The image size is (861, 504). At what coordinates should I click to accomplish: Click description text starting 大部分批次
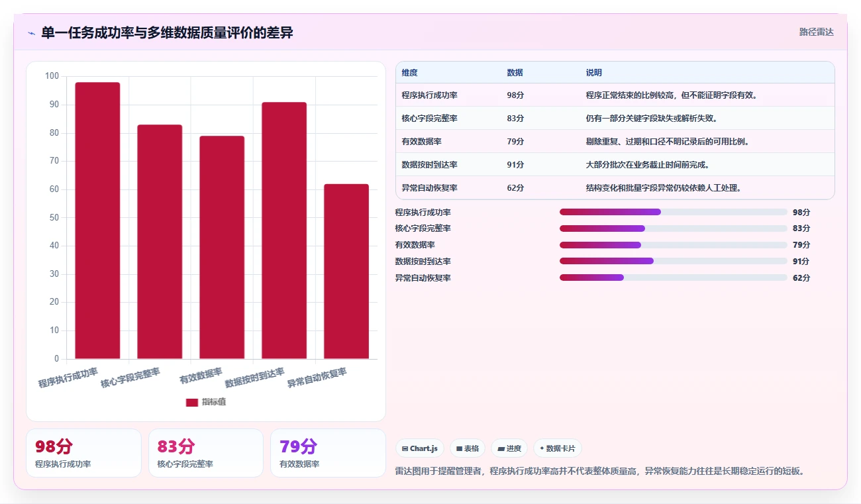point(648,165)
